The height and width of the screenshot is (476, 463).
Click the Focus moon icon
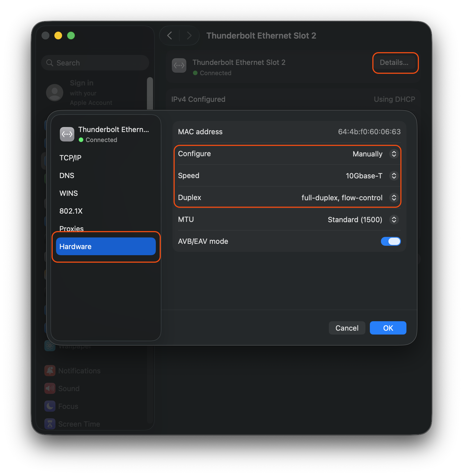point(50,406)
